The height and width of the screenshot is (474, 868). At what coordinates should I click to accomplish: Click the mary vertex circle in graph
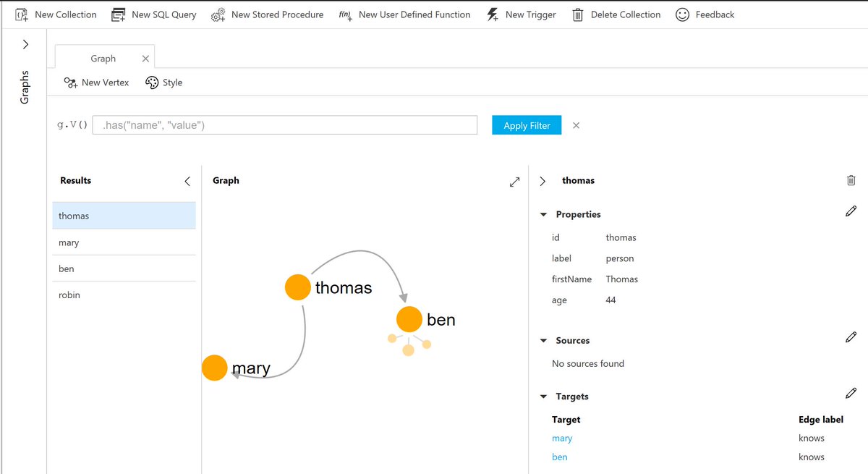click(x=215, y=368)
